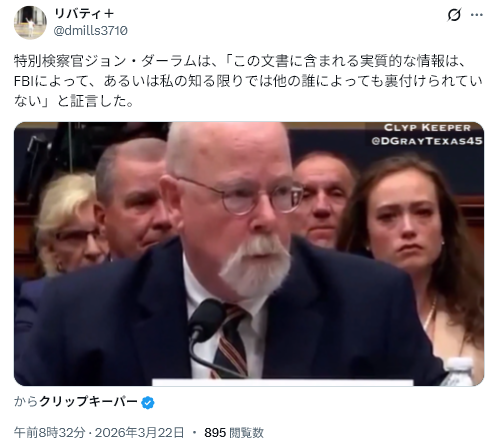
Task: Click the last tweet line ending と証言した
Action: point(74,101)
